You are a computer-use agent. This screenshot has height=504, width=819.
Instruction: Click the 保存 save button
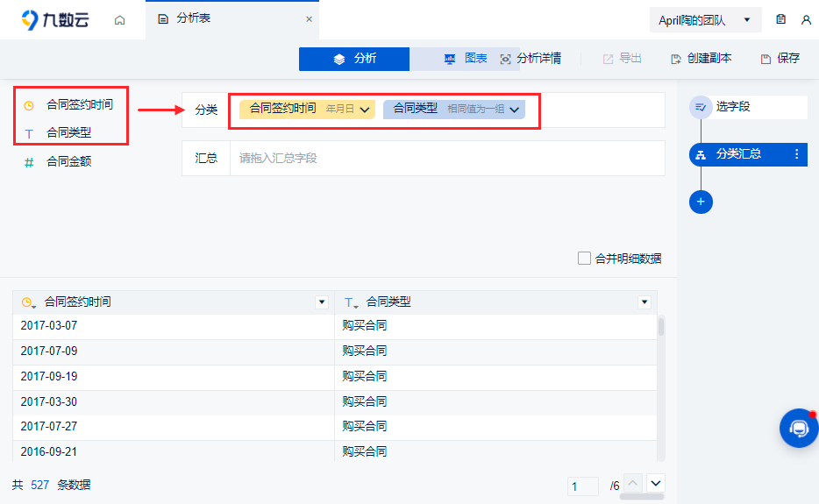coord(780,59)
